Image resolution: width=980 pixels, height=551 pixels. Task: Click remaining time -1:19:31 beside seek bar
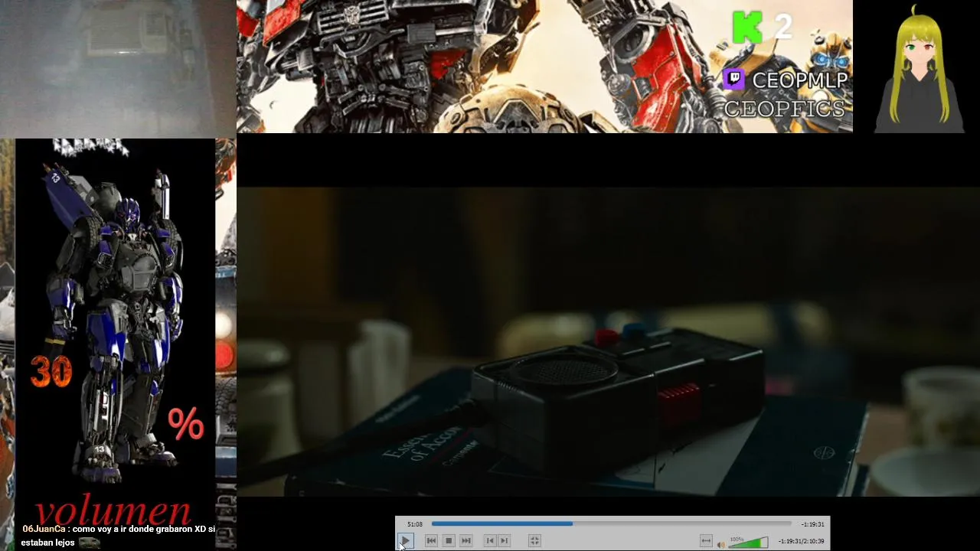pos(812,524)
